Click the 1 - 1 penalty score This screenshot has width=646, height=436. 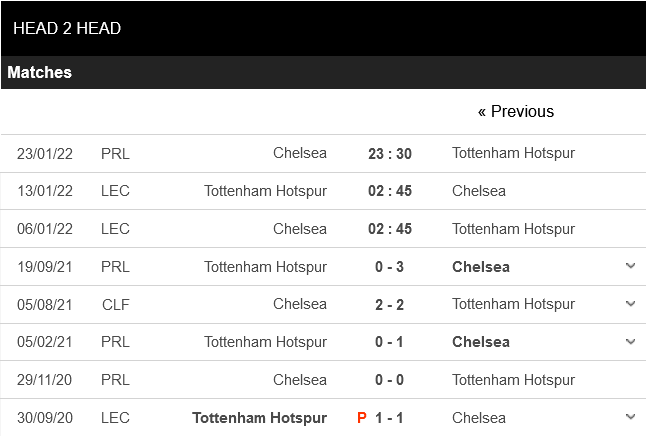pos(390,418)
